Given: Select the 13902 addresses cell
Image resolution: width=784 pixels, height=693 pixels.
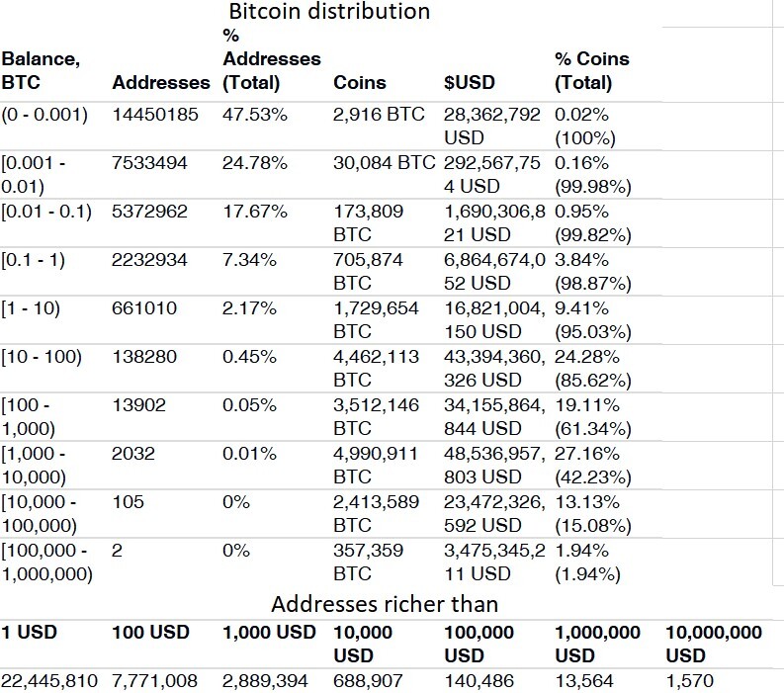Looking at the screenshot, I should click(138, 405).
